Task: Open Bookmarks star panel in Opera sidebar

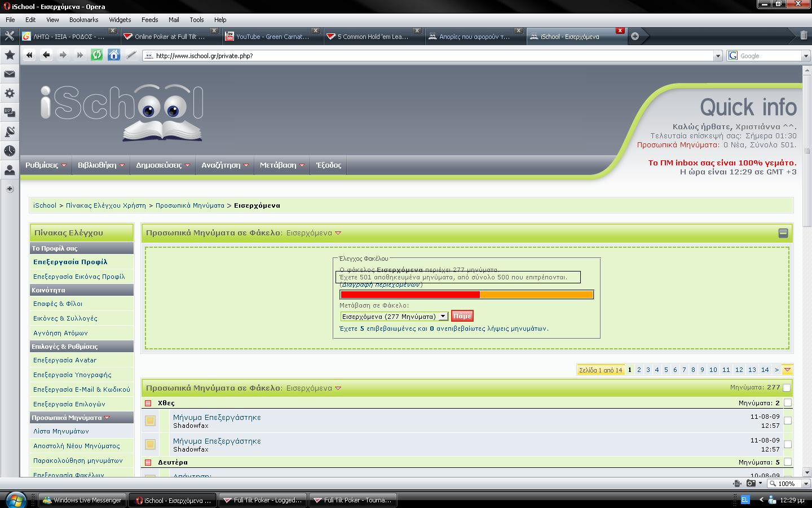Action: [x=10, y=55]
